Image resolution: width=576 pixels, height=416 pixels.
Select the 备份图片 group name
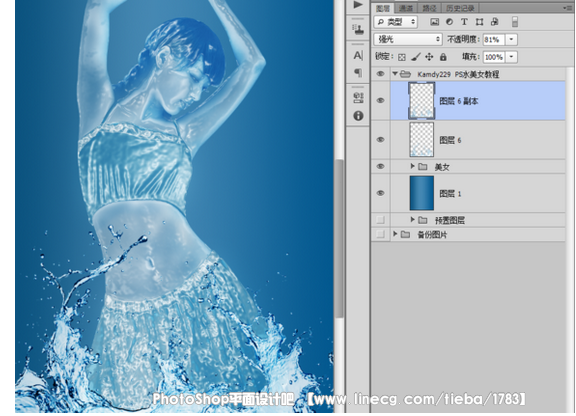[x=432, y=235]
